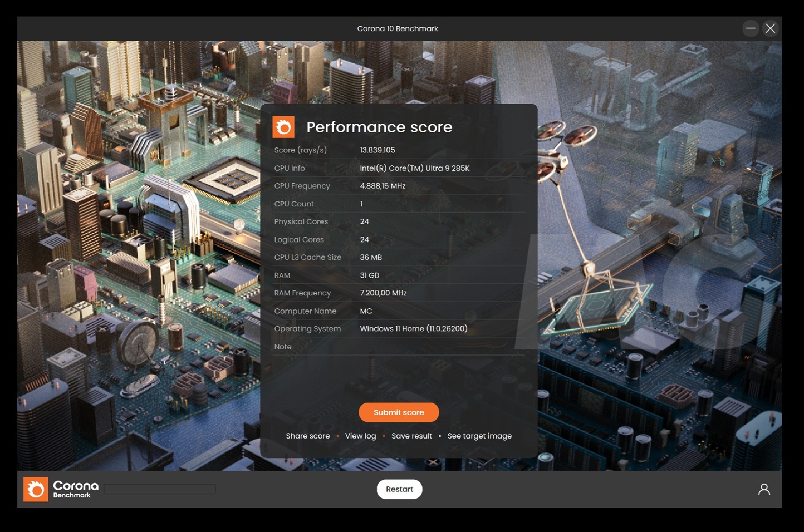Choose Save result below the score panel
The width and height of the screenshot is (804, 532).
click(x=411, y=436)
